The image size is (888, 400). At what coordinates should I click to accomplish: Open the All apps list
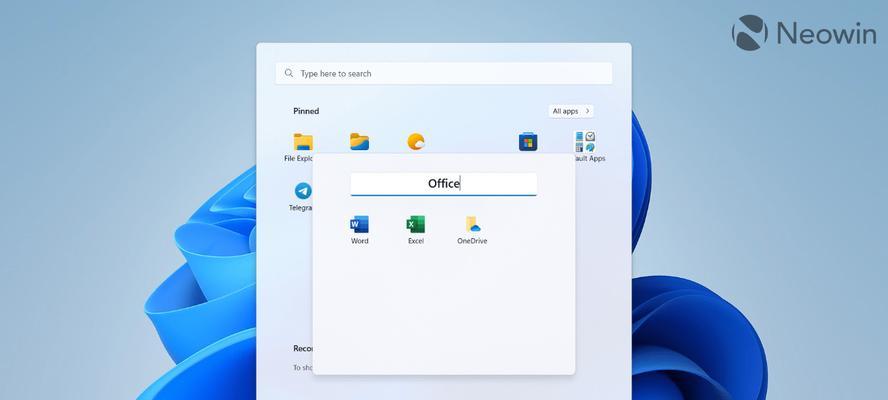(x=571, y=111)
